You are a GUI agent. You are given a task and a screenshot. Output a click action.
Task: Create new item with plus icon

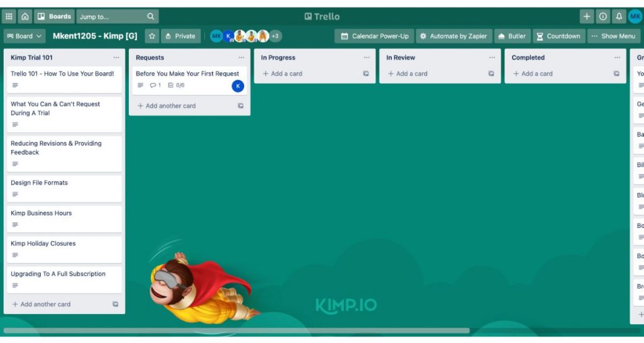click(x=587, y=16)
